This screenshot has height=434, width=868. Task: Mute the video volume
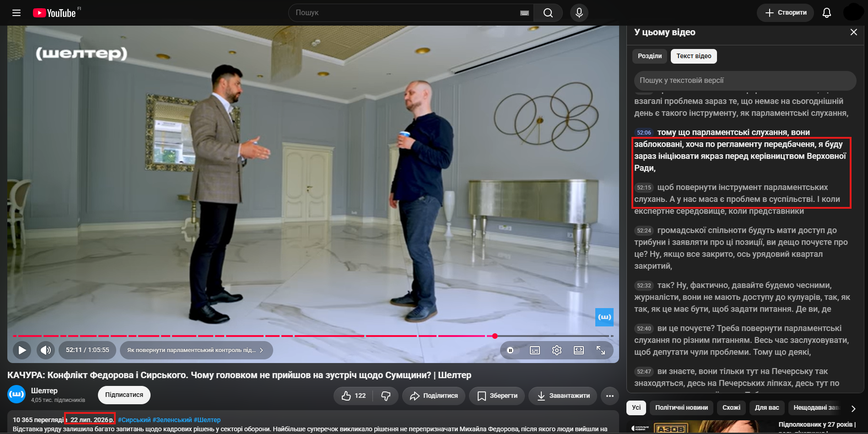coord(46,350)
